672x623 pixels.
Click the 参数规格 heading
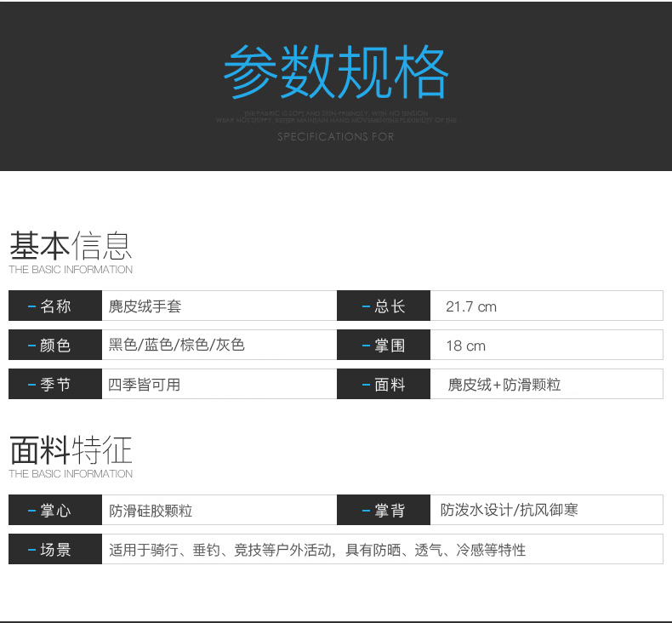click(336, 71)
